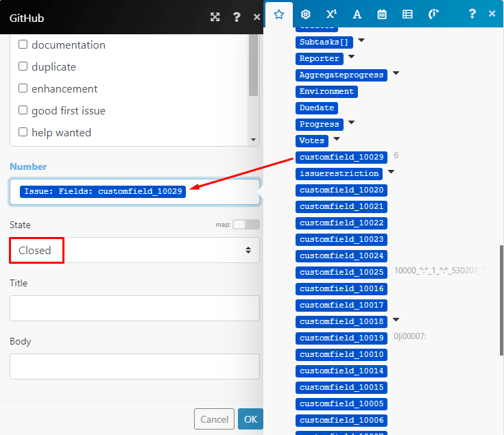Check the good first issue checkbox
504x435 pixels.
23,110
